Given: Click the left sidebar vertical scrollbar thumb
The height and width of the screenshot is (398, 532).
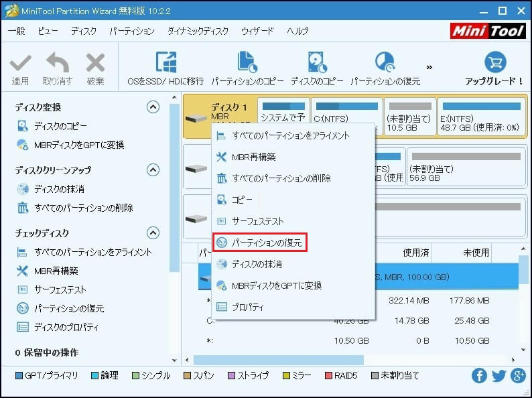Looking at the screenshot, I should [x=174, y=188].
